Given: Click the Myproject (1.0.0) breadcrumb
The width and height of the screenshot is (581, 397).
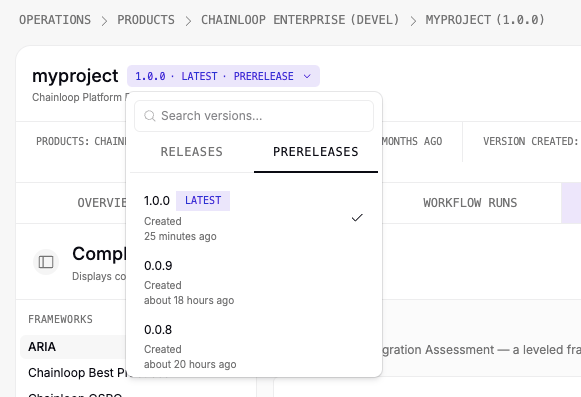Looking at the screenshot, I should click(485, 20).
